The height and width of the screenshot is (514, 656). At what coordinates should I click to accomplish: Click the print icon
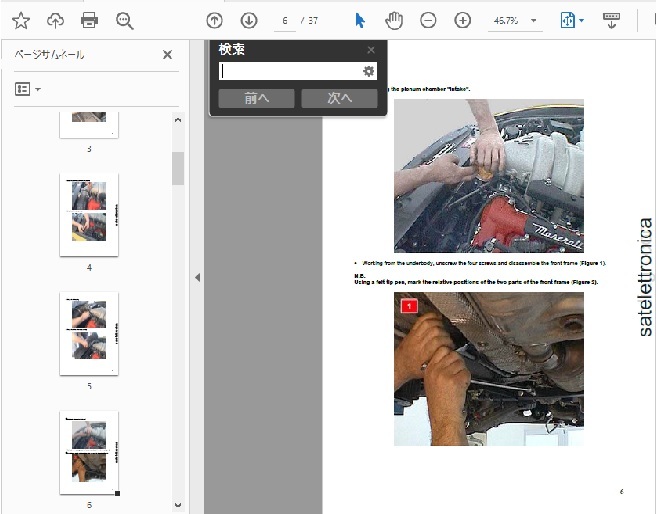click(90, 20)
